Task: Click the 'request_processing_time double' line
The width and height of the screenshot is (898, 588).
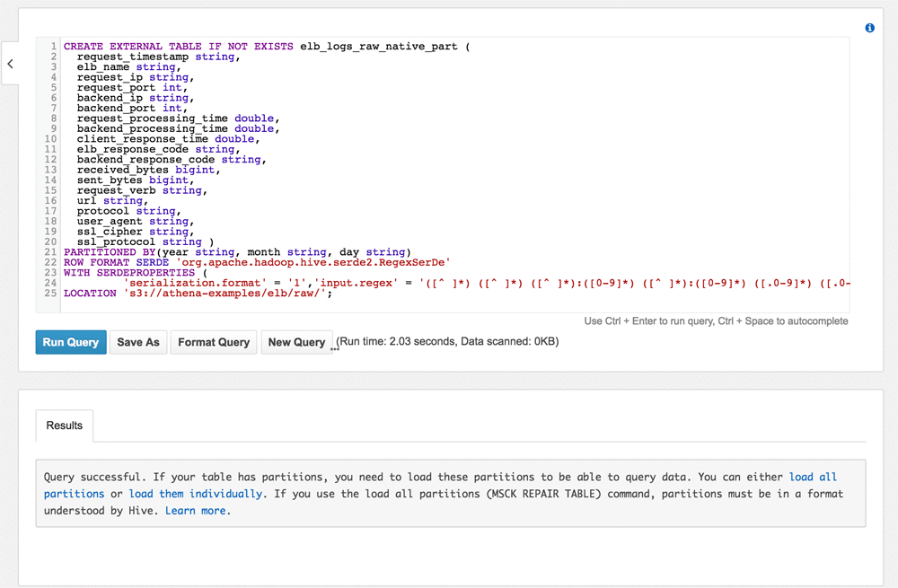Action: click(x=178, y=118)
